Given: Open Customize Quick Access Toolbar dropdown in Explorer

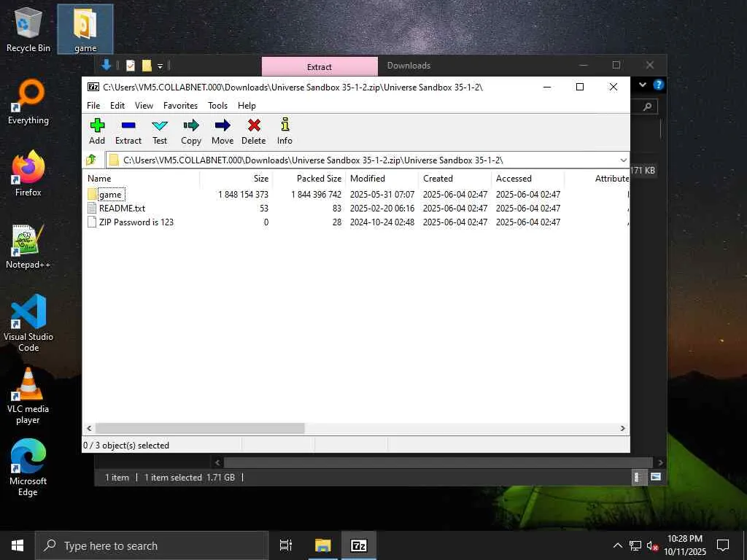Looking at the screenshot, I should pyautogui.click(x=160, y=66).
